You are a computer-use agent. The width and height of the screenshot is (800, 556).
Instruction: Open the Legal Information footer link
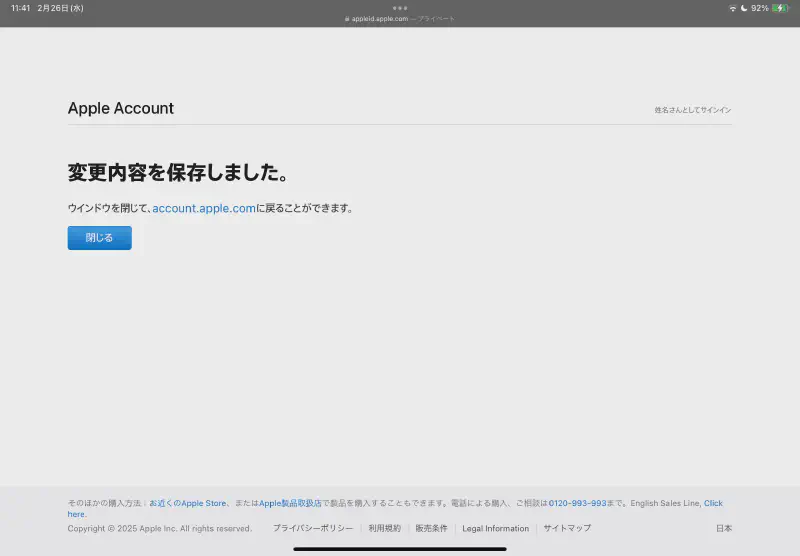(495, 528)
